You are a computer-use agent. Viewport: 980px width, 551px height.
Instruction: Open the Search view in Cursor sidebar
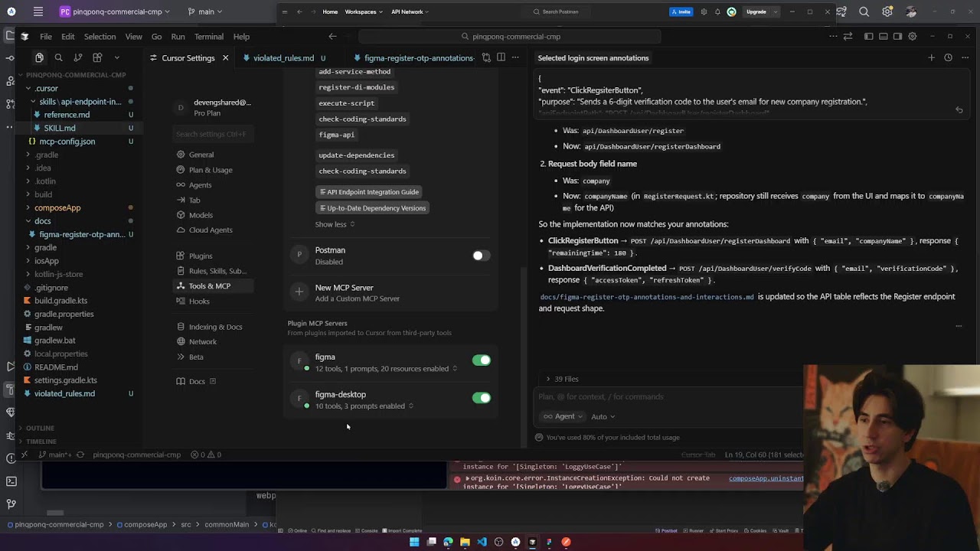[58, 57]
